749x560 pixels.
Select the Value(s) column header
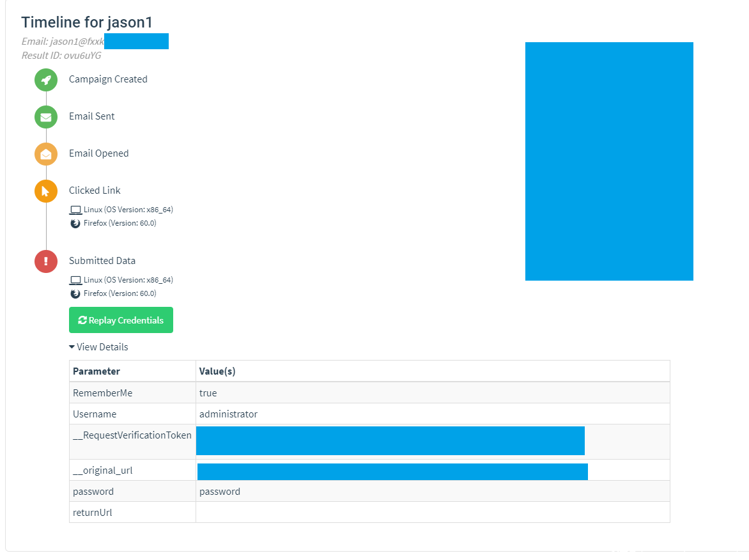[217, 371]
